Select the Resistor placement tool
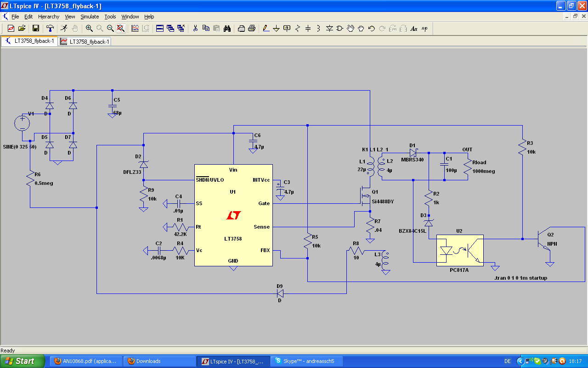The height and width of the screenshot is (368, 588). pyautogui.click(x=298, y=28)
